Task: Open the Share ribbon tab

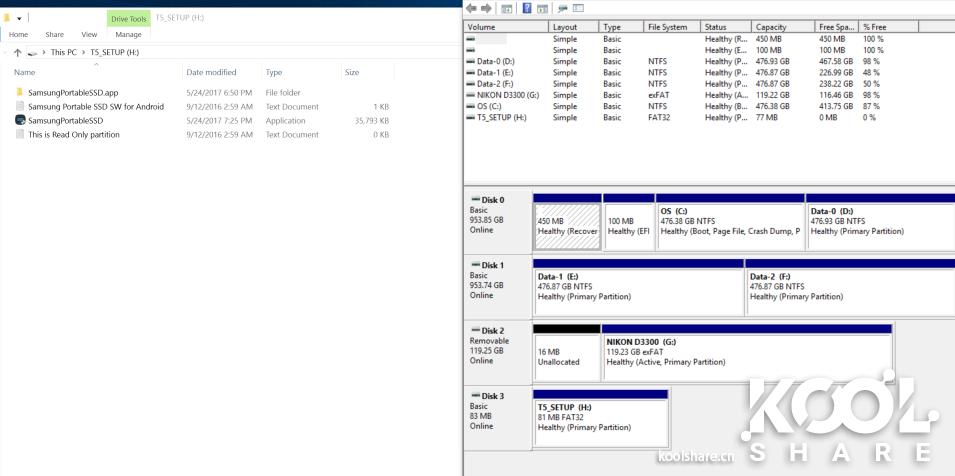Action: [x=54, y=34]
